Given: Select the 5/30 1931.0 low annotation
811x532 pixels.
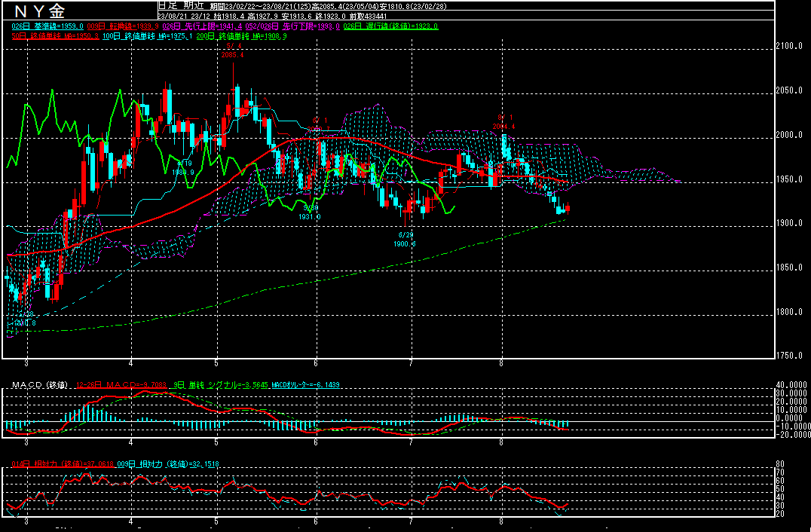Looking at the screenshot, I should [x=309, y=212].
